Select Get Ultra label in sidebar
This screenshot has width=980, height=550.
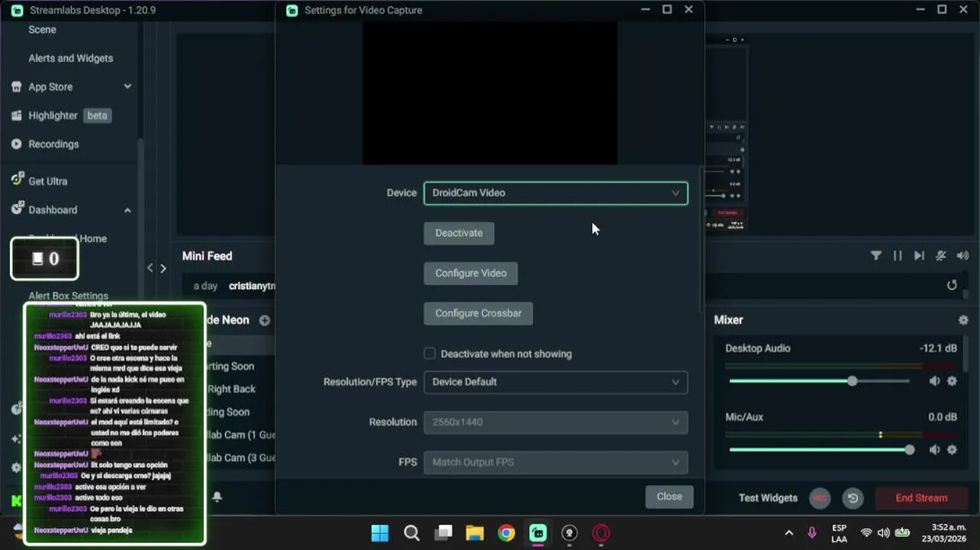click(48, 181)
